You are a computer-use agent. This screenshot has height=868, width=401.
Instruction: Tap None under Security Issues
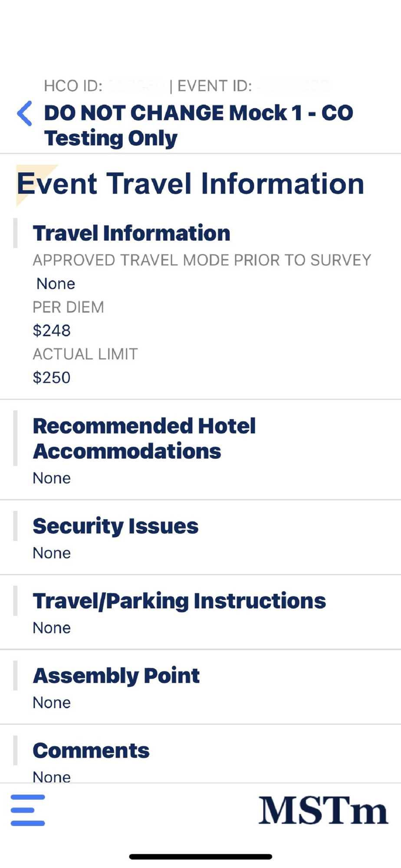click(52, 553)
